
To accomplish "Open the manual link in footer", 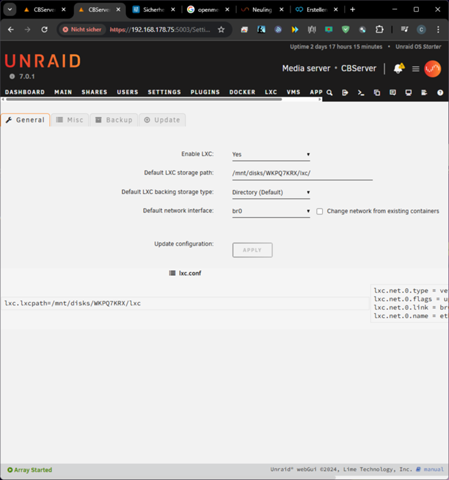I will (433, 469).
